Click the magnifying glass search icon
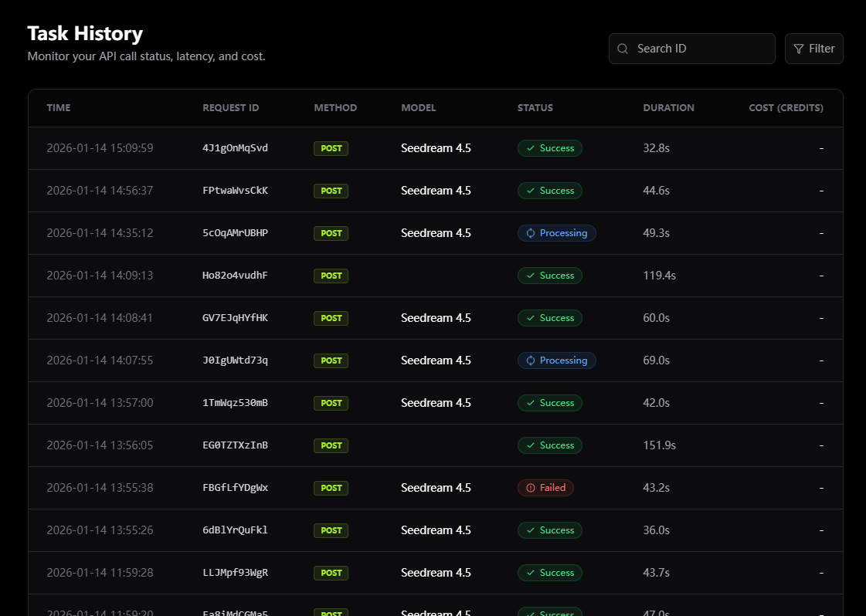Screen dimensions: 866x616 click(x=623, y=49)
